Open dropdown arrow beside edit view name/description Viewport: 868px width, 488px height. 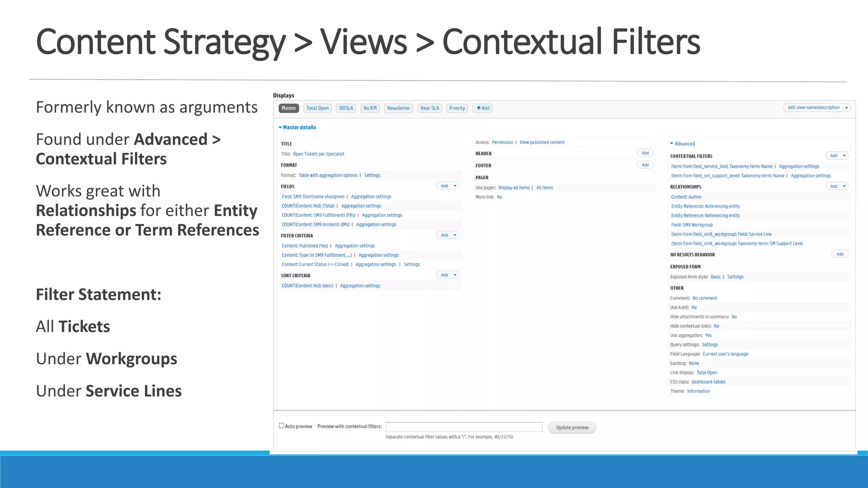coord(847,108)
